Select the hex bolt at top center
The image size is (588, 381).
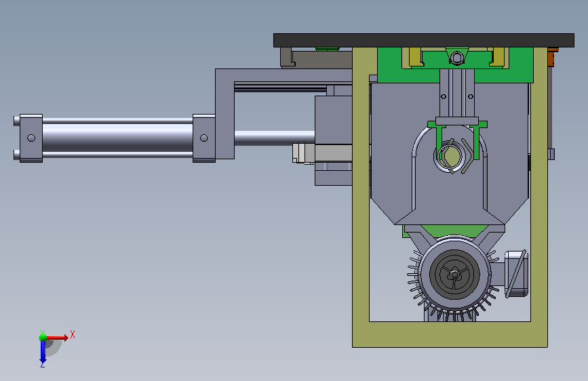pos(456,58)
